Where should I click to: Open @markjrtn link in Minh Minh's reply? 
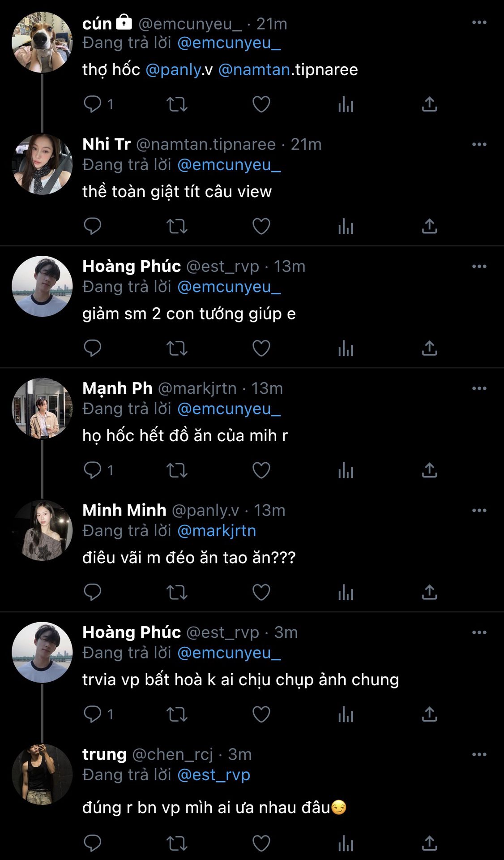tap(217, 531)
